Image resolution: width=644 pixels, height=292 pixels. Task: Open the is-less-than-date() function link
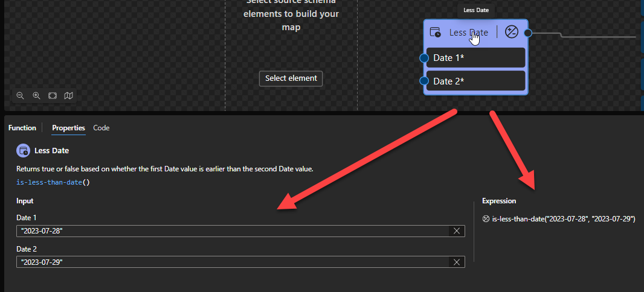53,182
